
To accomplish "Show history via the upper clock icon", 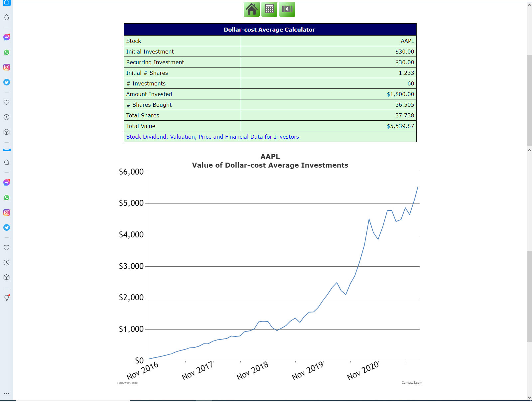I will click(7, 117).
